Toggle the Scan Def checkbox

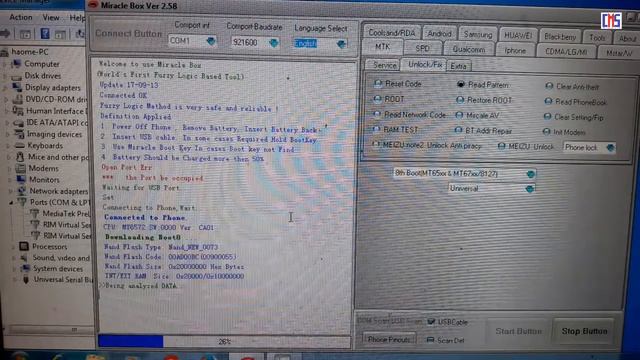[x=430, y=340]
